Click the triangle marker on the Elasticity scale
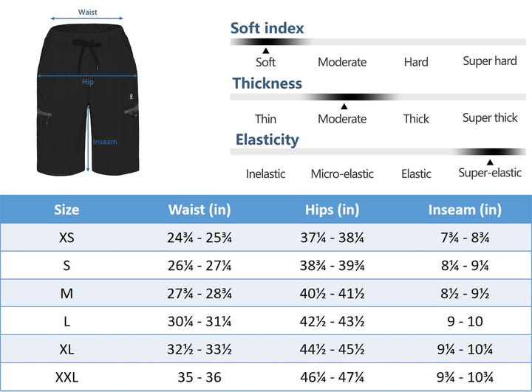This screenshot has height=392, width=532. (x=489, y=162)
